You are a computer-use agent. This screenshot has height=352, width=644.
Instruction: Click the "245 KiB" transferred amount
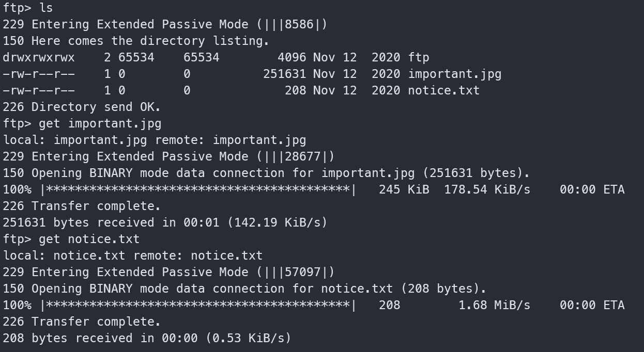pyautogui.click(x=404, y=189)
